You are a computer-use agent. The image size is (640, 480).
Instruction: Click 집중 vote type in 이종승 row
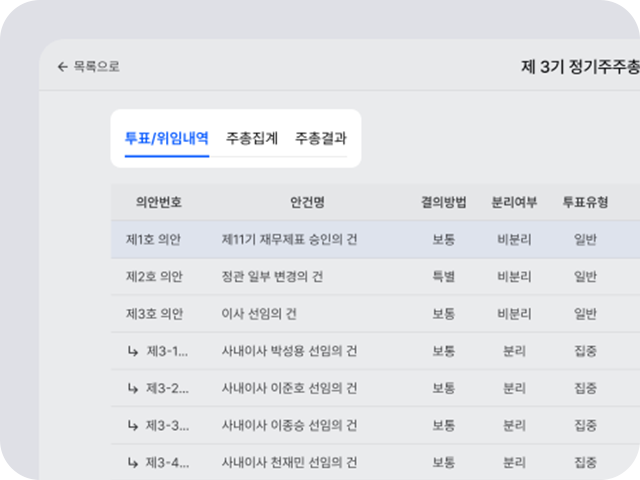(x=586, y=426)
